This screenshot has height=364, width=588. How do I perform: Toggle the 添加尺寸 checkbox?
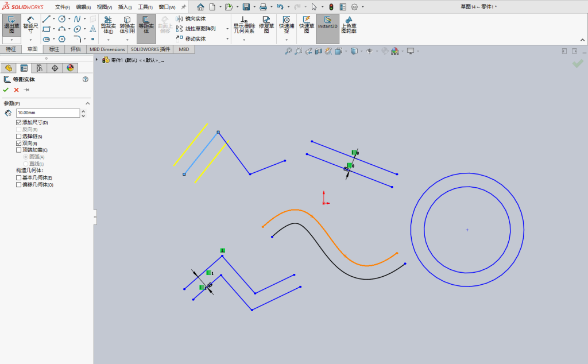point(19,123)
